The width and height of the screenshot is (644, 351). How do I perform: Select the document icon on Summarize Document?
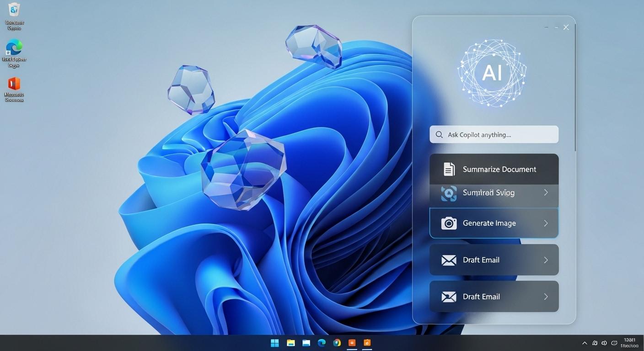click(449, 169)
